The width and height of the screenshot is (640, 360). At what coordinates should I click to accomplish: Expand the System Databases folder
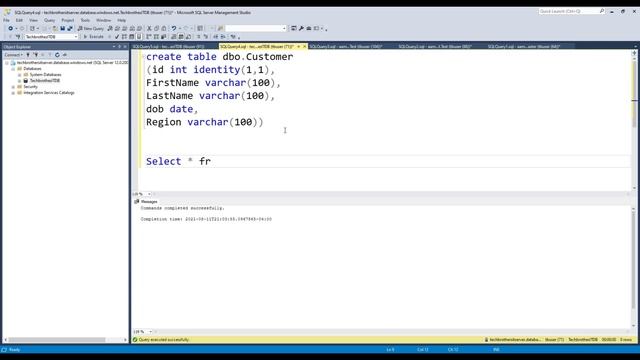19,75
